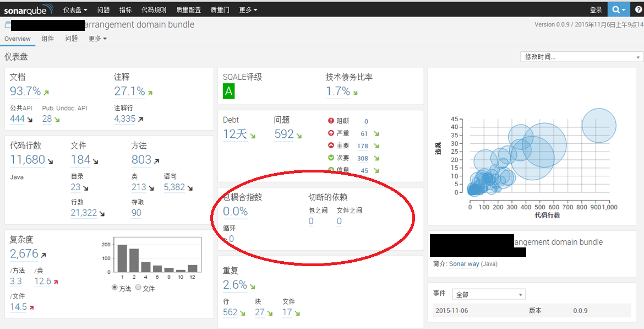Click the 严重 critical severity icon
644x329 pixels.
click(331, 133)
